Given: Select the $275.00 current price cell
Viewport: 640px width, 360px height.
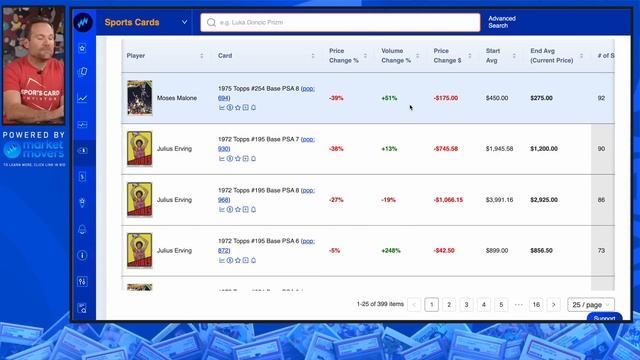Looking at the screenshot, I should (x=542, y=98).
